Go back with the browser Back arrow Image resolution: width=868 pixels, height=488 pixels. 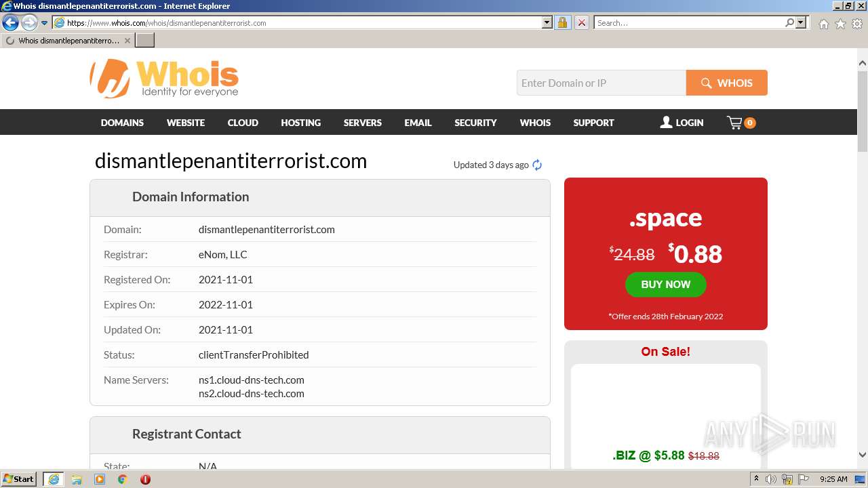[x=10, y=23]
